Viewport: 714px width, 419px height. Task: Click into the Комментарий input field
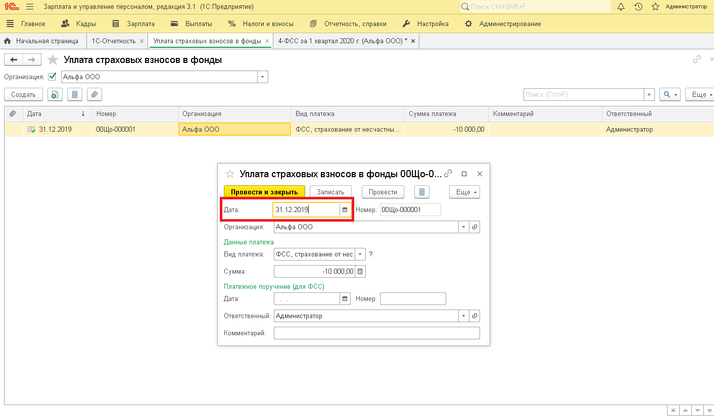click(376, 332)
